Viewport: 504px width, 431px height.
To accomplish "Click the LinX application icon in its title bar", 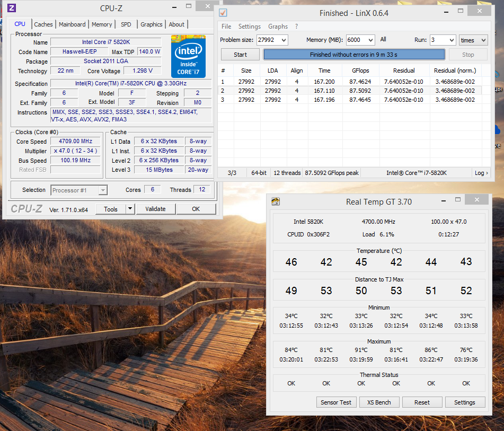I will pos(222,12).
